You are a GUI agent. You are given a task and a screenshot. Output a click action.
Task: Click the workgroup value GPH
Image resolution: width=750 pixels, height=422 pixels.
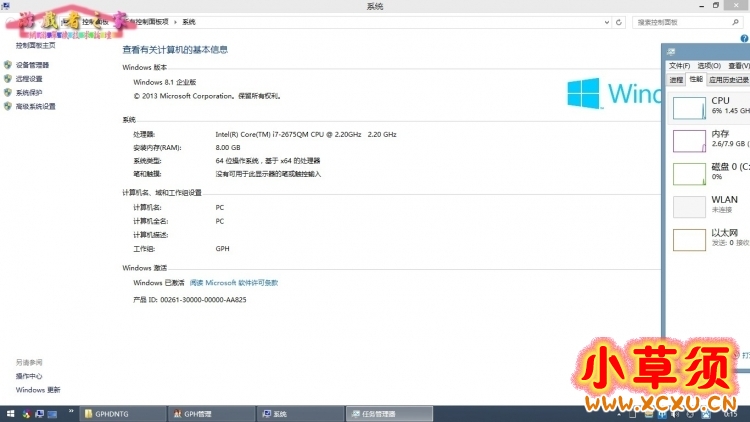(x=222, y=249)
